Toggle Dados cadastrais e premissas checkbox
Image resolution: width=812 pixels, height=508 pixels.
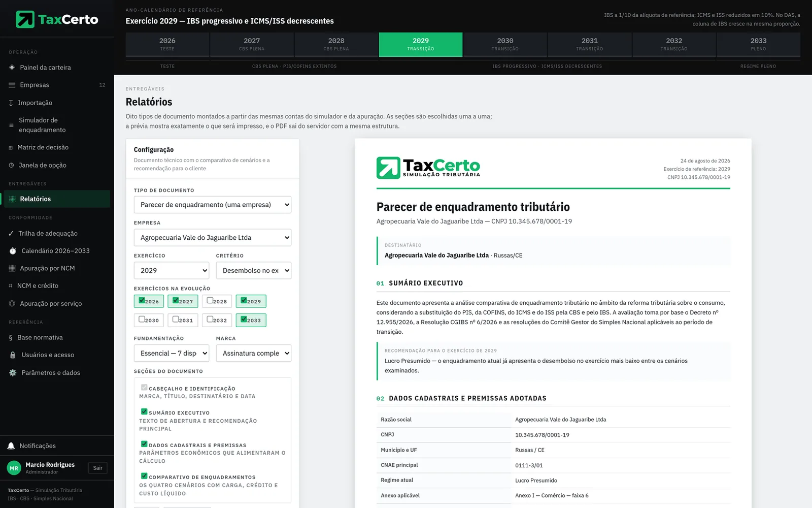[x=144, y=444]
